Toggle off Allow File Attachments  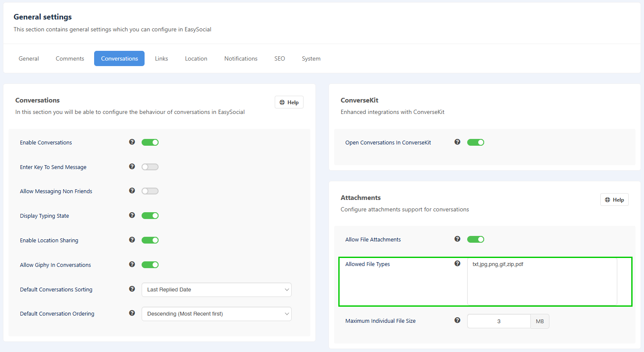pos(475,239)
